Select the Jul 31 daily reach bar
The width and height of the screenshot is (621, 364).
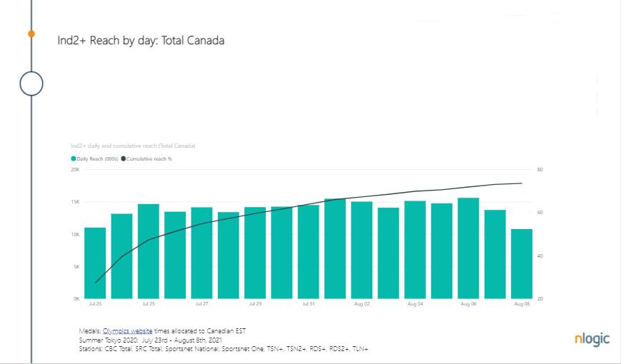[308, 252]
